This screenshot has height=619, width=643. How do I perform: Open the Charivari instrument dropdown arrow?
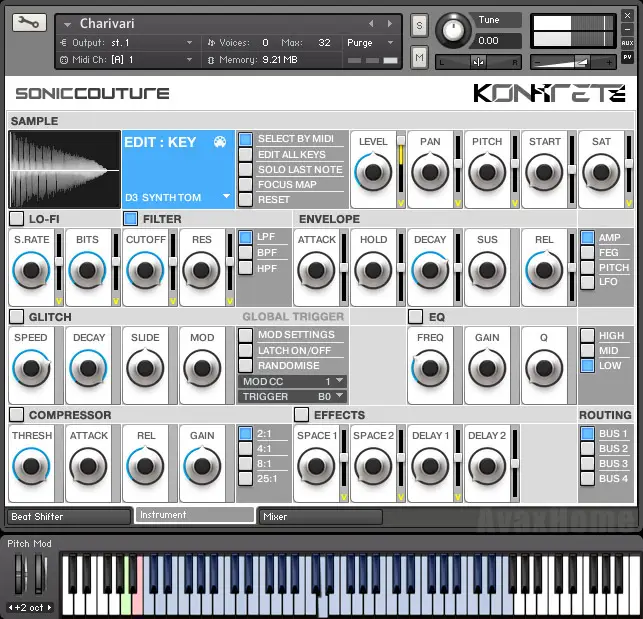coord(67,25)
